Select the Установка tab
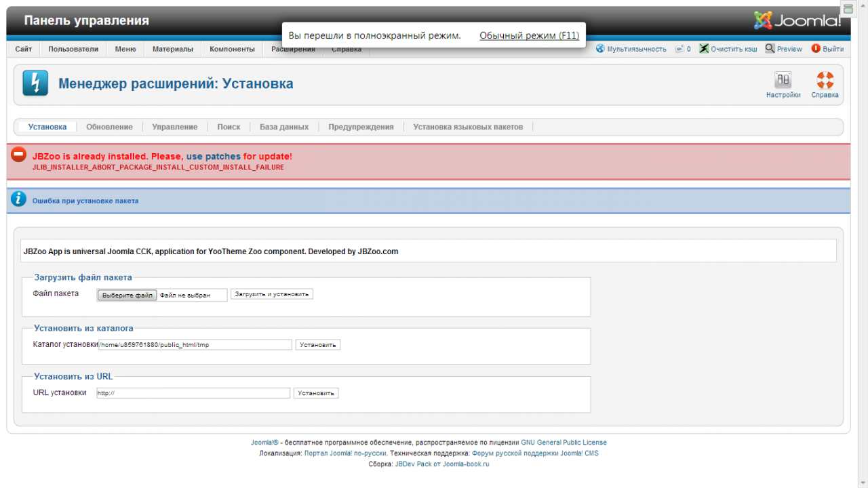The height and width of the screenshot is (488, 868). (47, 127)
